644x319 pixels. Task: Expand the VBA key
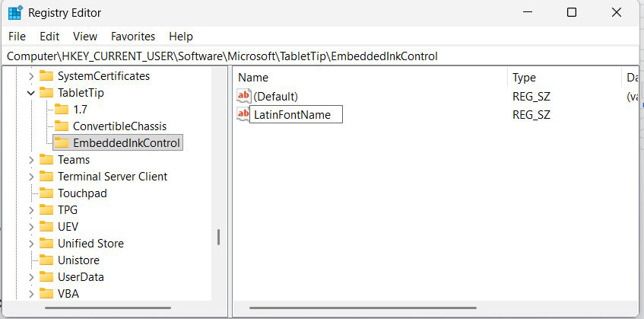tap(31, 294)
